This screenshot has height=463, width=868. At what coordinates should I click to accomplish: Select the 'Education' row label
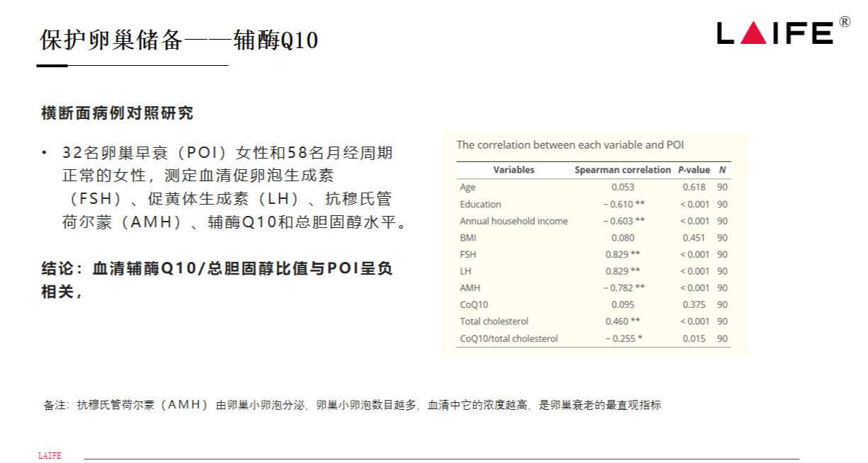[480, 204]
